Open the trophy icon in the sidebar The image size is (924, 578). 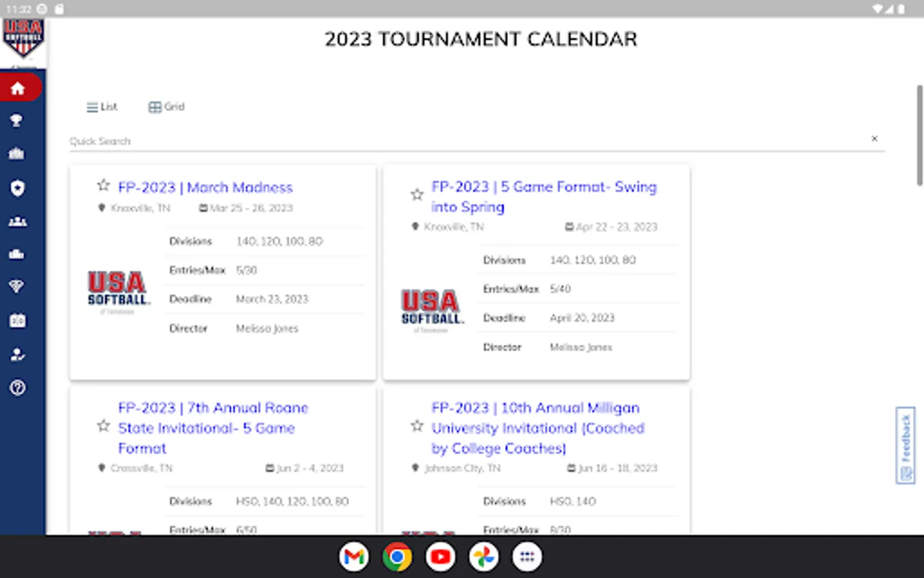[x=17, y=120]
